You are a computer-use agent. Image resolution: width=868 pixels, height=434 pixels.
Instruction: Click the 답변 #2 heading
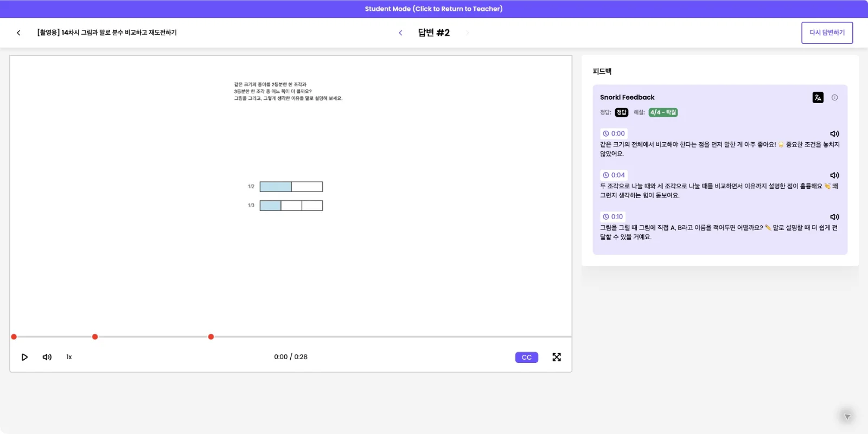pyautogui.click(x=434, y=33)
